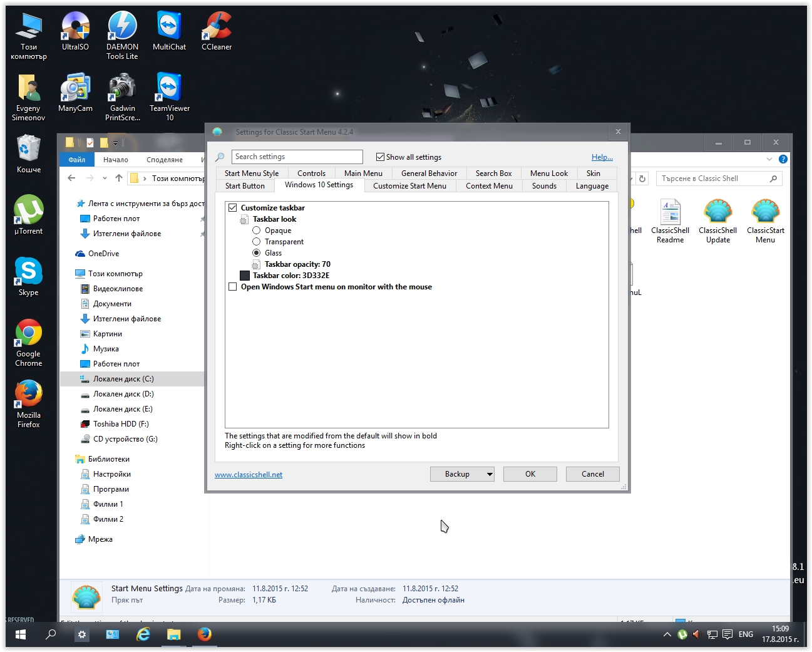Open General Behavior tab
This screenshot has width=812, height=652.
pyautogui.click(x=429, y=173)
